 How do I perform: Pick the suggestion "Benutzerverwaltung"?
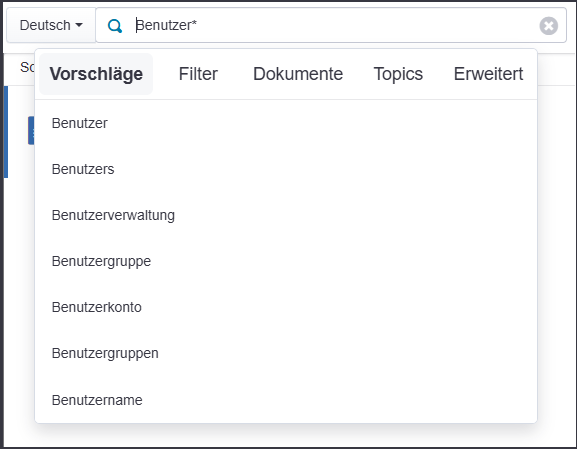[286, 215]
